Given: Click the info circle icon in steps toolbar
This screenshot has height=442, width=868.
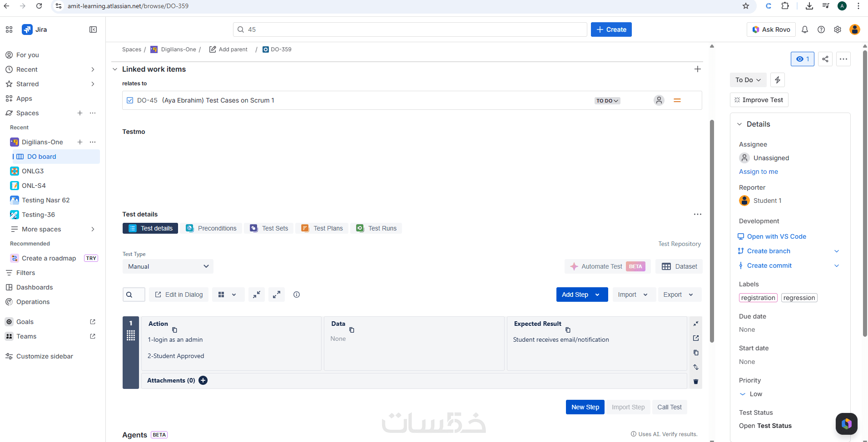Looking at the screenshot, I should coord(297,295).
